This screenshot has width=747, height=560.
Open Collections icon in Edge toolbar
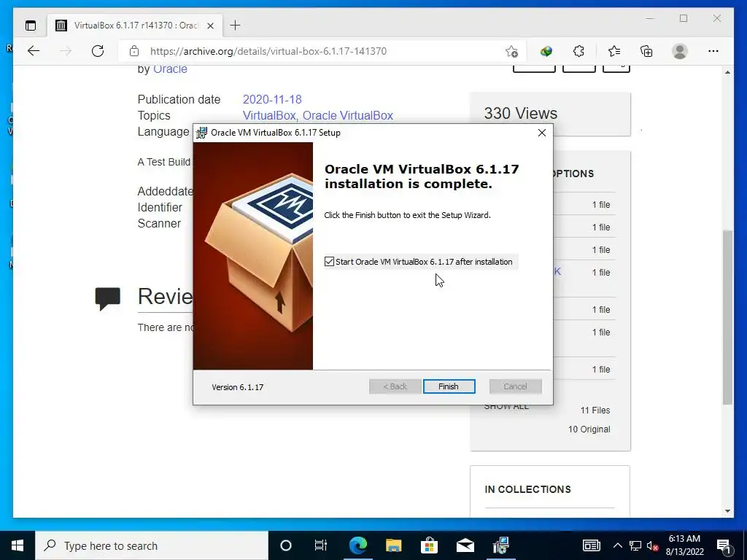(646, 51)
